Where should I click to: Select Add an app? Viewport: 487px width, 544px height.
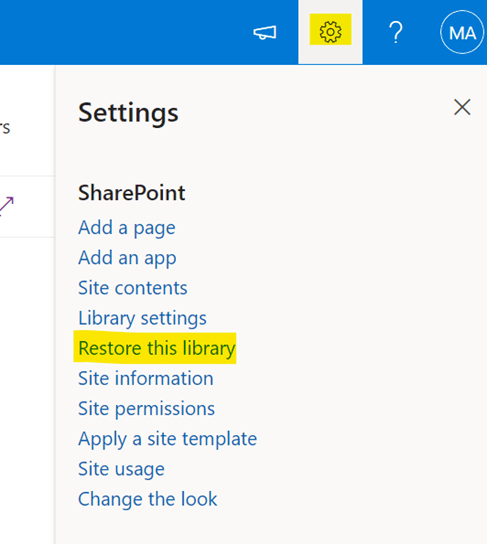(x=127, y=258)
